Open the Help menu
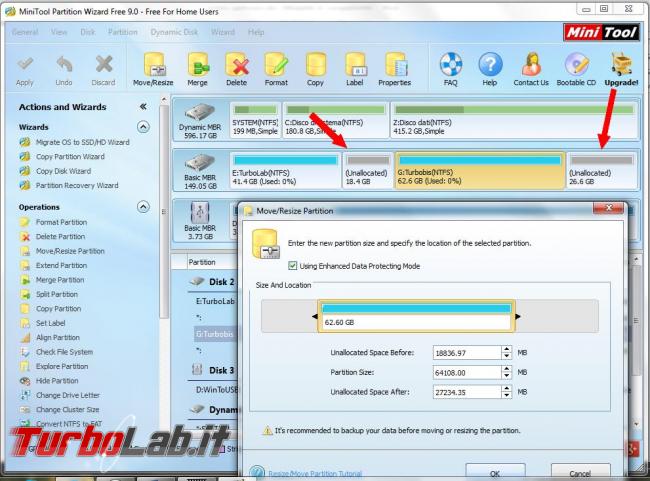Screen dimensions: 650x481 (x=256, y=32)
